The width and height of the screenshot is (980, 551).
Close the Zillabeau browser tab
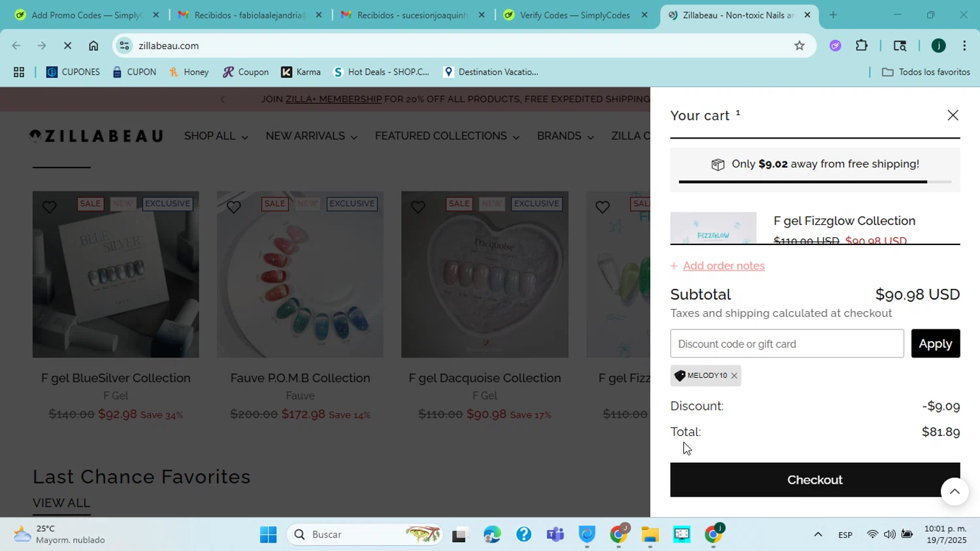(807, 15)
